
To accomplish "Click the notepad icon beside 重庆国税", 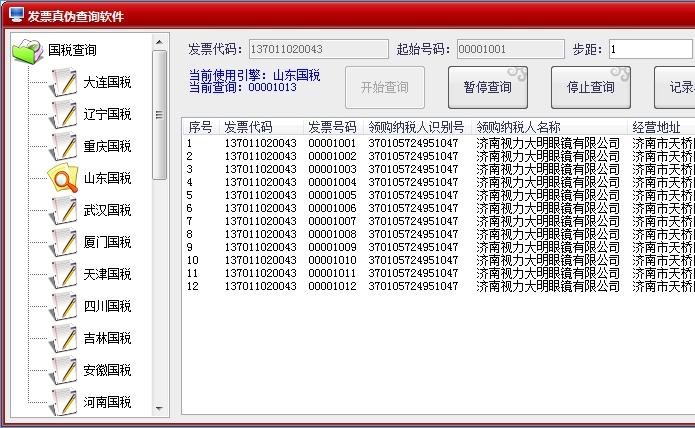I will click(63, 146).
